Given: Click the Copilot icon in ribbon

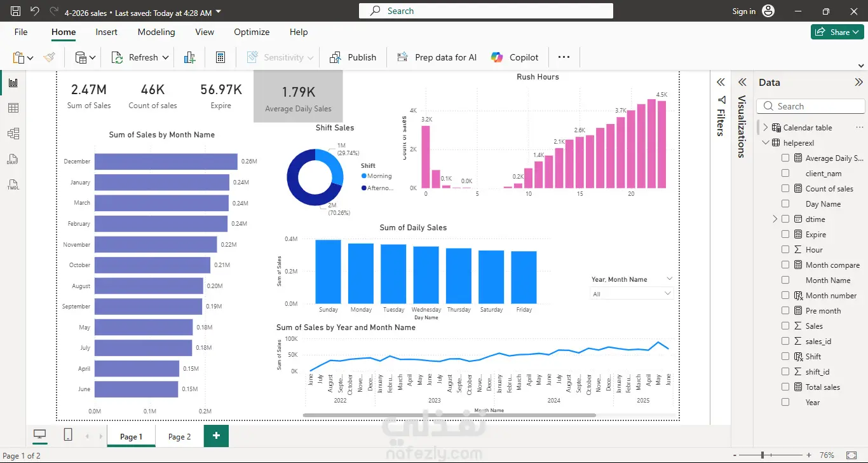Looking at the screenshot, I should (x=497, y=57).
